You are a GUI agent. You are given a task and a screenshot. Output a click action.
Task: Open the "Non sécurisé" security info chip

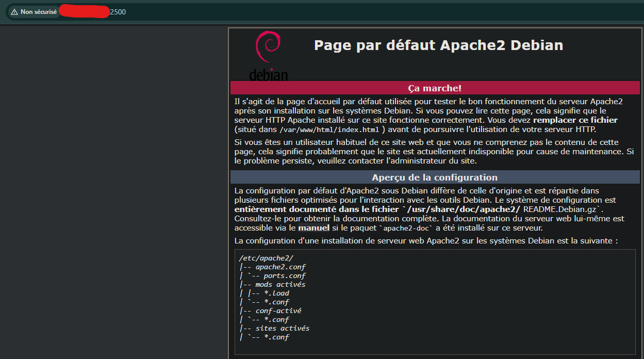[34, 12]
